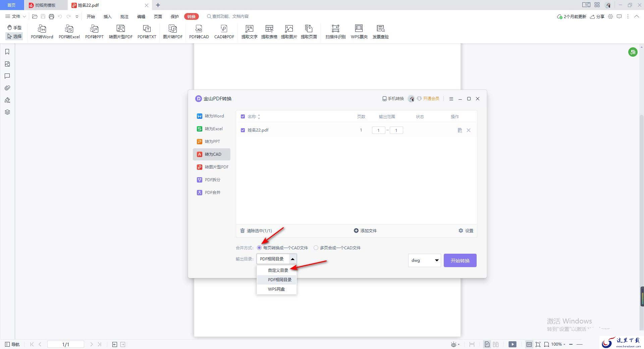Open the PDF转CAD ribbon tool
Screen dimensions: 644x349
[x=199, y=32]
